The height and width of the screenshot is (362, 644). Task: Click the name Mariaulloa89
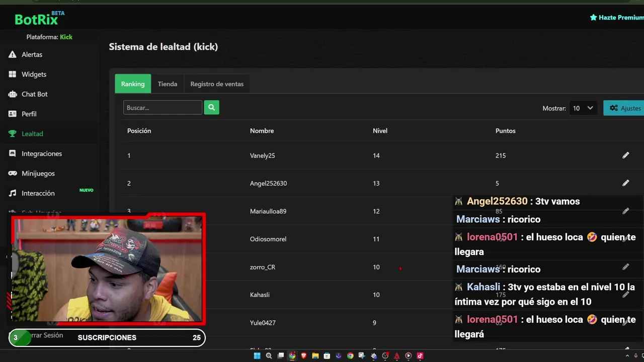(x=268, y=211)
